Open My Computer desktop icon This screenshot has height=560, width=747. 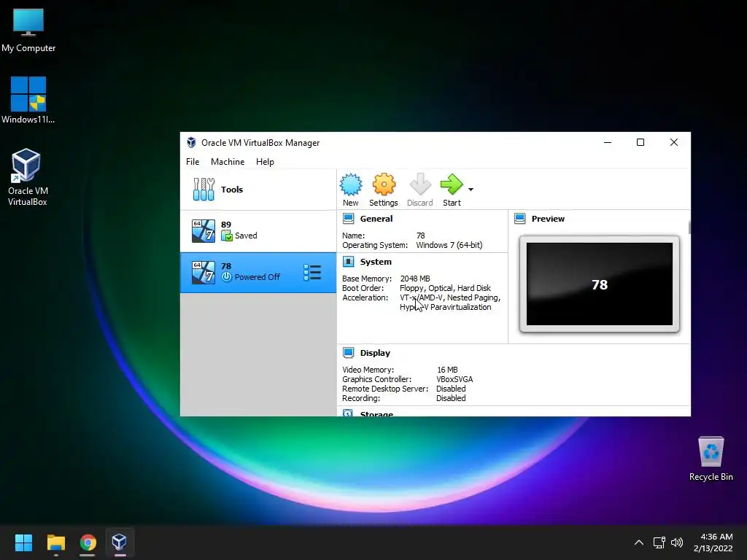(28, 31)
